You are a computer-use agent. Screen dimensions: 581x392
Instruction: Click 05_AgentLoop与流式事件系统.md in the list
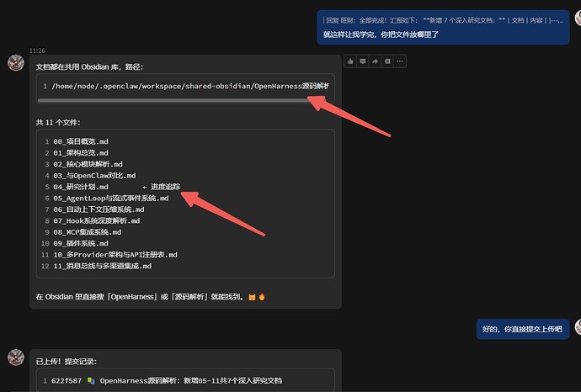[x=111, y=199]
